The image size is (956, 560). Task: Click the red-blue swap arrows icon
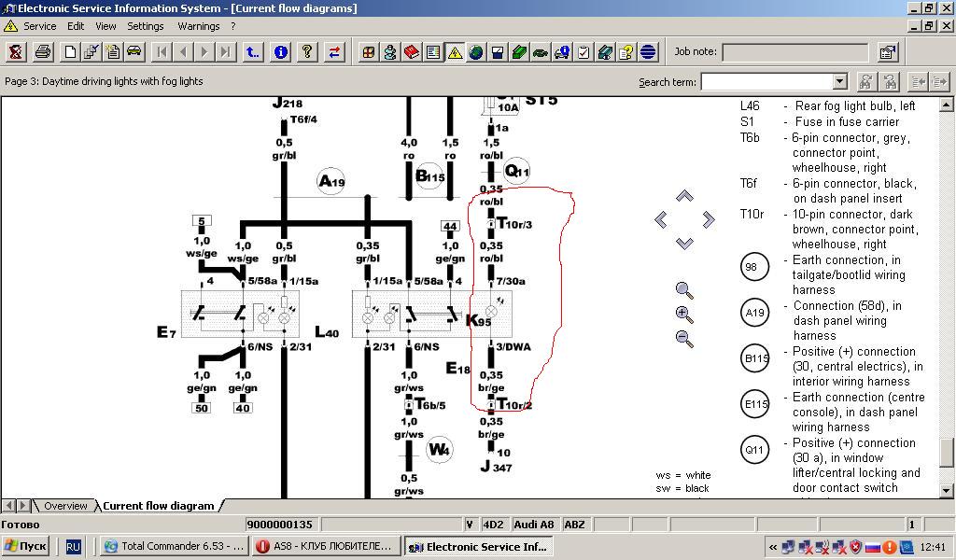[334, 52]
